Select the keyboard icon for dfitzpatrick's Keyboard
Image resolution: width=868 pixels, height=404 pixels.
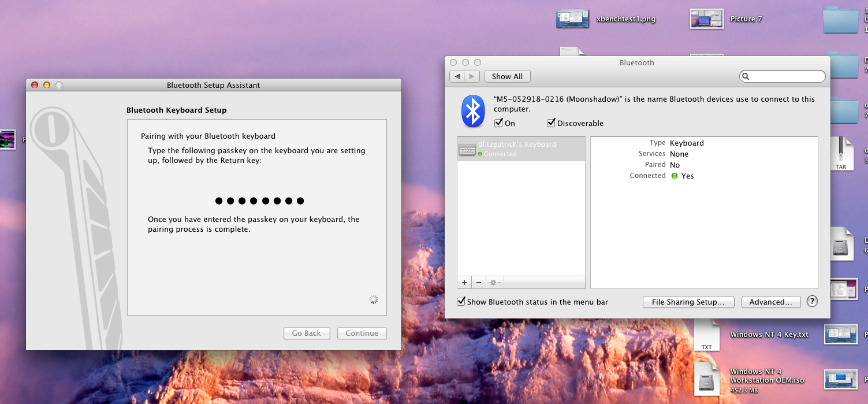(467, 150)
